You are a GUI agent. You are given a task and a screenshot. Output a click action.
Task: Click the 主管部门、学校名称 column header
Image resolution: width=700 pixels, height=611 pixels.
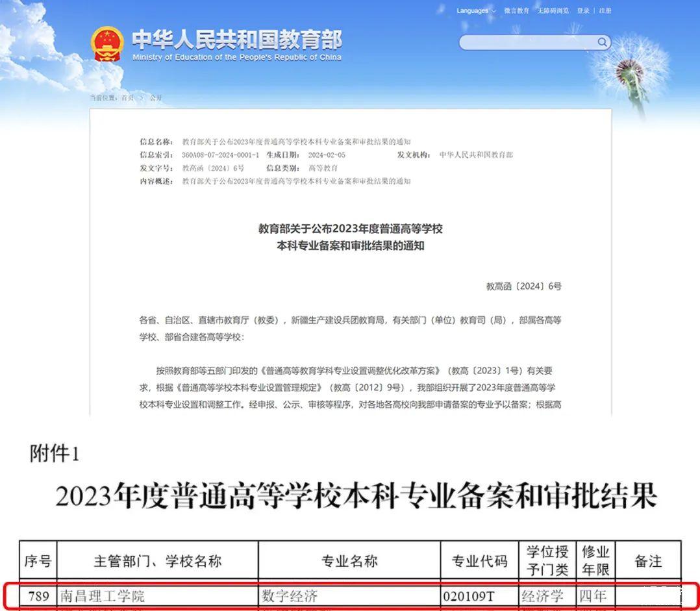[158, 560]
